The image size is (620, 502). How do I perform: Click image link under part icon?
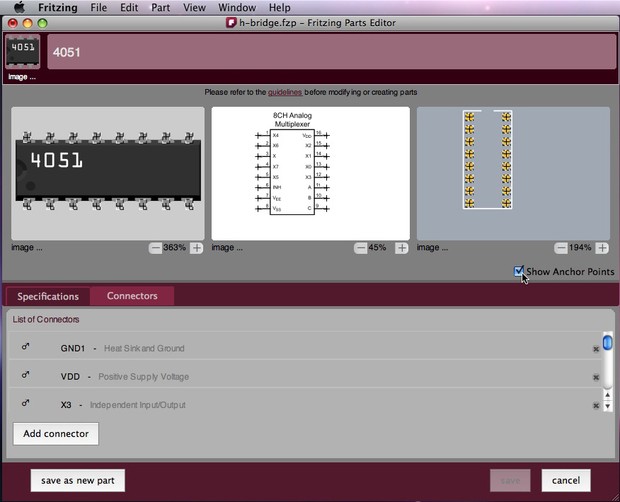[22, 77]
